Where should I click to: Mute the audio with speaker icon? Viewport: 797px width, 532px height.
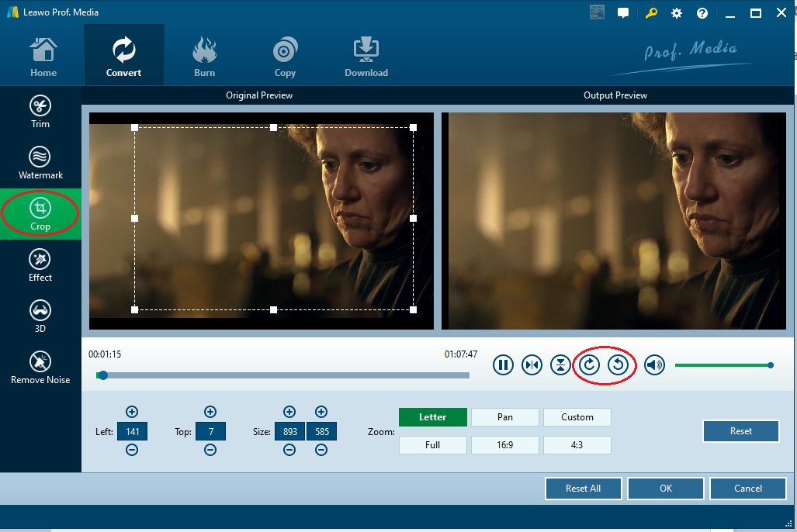654,364
